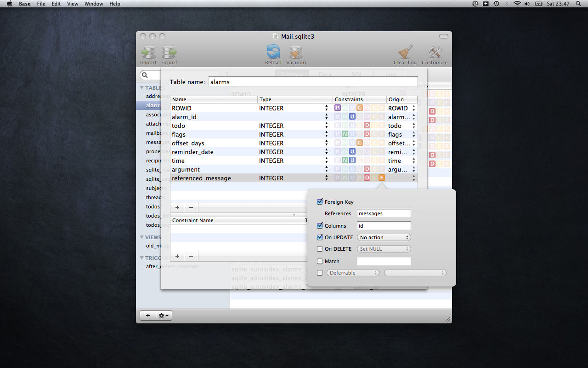Viewport: 588px width, 368px height.
Task: Run Vacuum using the Vacuum toolbar icon
Action: click(295, 52)
